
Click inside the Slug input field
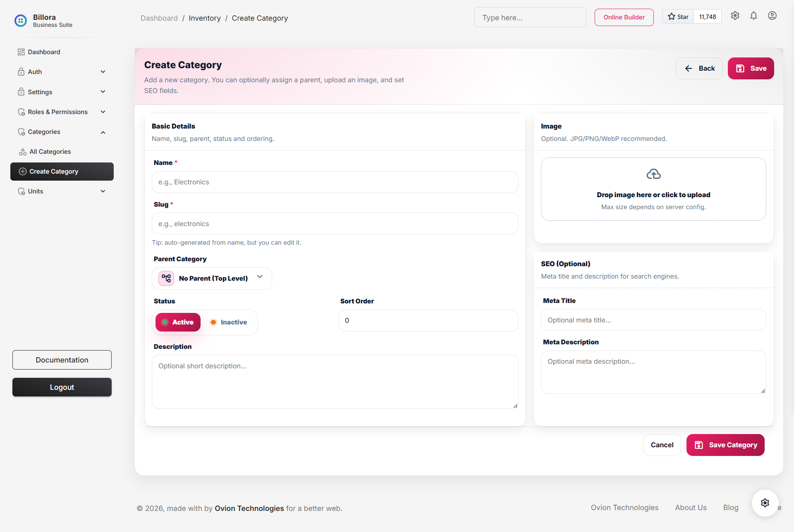(x=335, y=224)
